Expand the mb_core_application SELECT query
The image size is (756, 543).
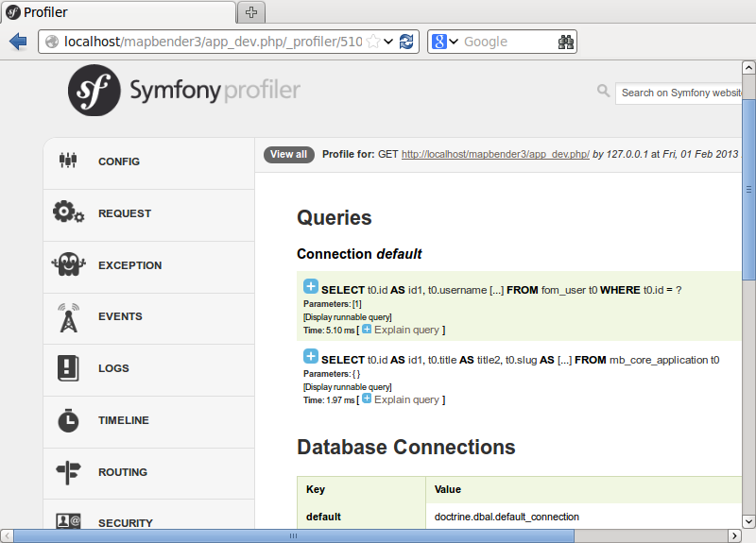tap(311, 357)
